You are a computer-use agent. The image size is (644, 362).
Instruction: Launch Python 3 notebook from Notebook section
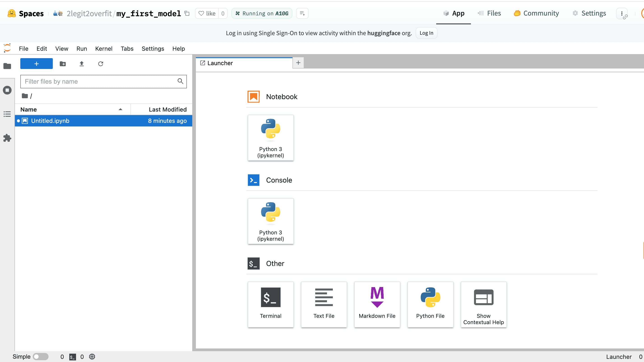pos(271,138)
